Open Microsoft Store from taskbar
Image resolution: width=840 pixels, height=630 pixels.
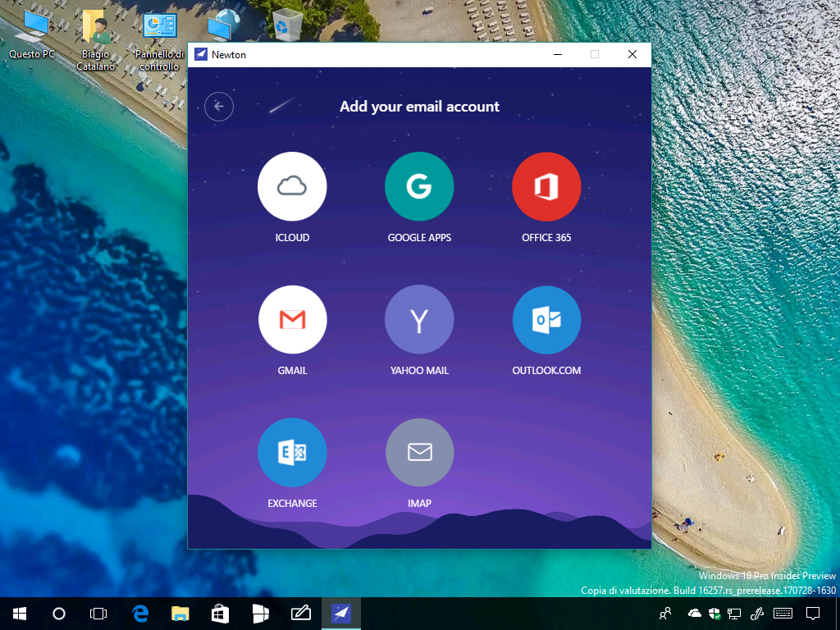coord(220,614)
